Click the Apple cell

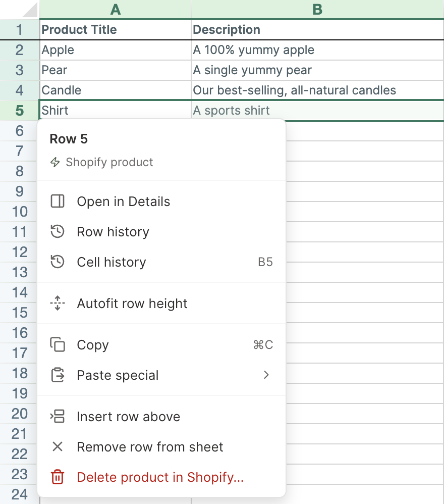[115, 50]
